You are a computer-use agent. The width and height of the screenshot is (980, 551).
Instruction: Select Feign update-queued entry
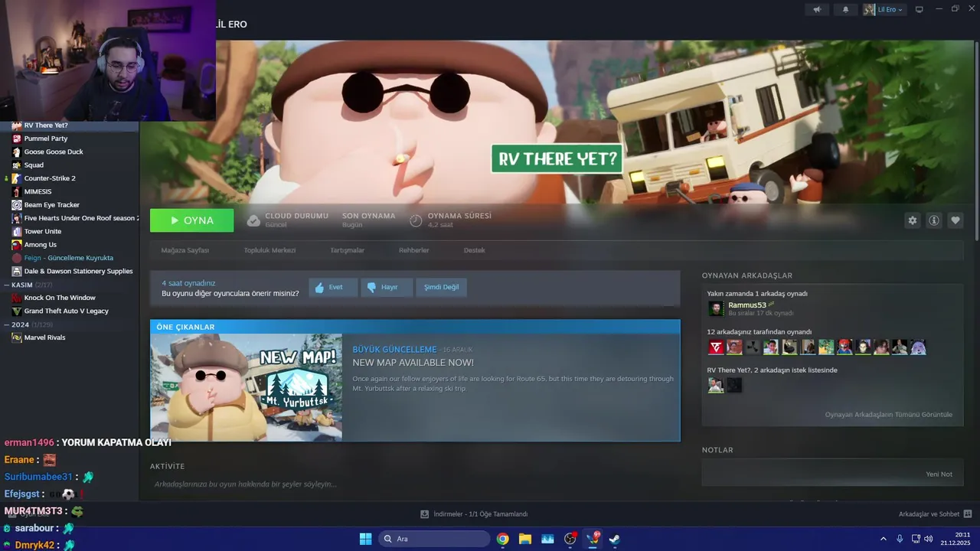point(70,258)
